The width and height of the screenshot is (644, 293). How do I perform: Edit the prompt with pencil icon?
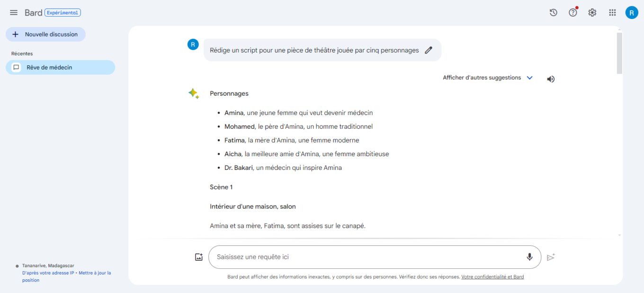click(429, 50)
